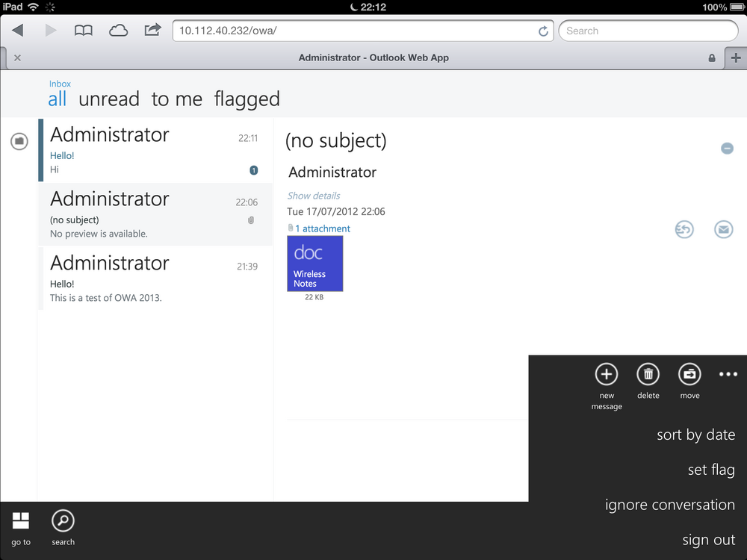Switch to the to me filter
747x560 pixels.
point(177,99)
